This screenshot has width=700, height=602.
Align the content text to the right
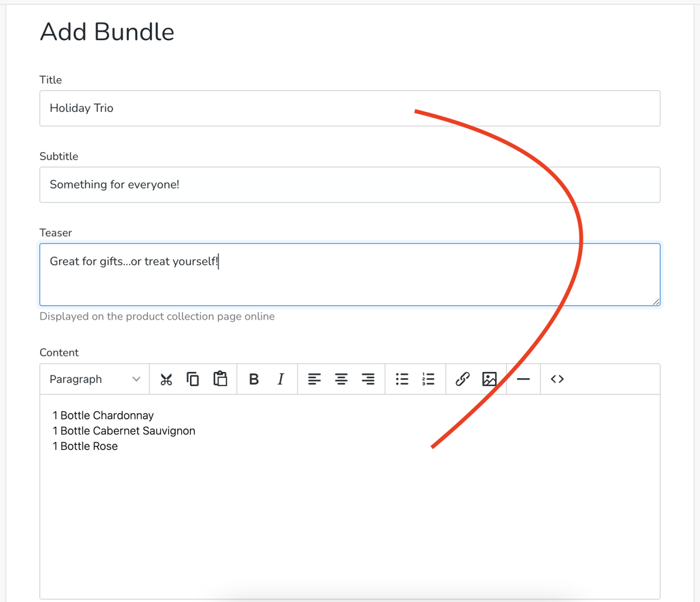click(368, 379)
